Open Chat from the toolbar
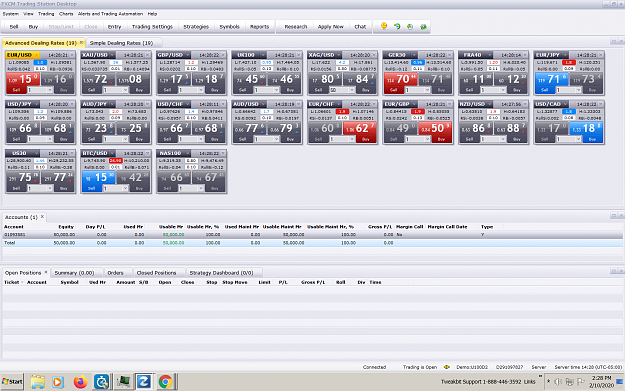The width and height of the screenshot is (625, 391). point(360,27)
